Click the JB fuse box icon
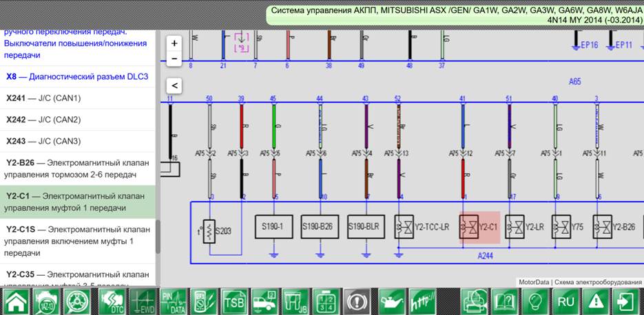 click(x=295, y=303)
